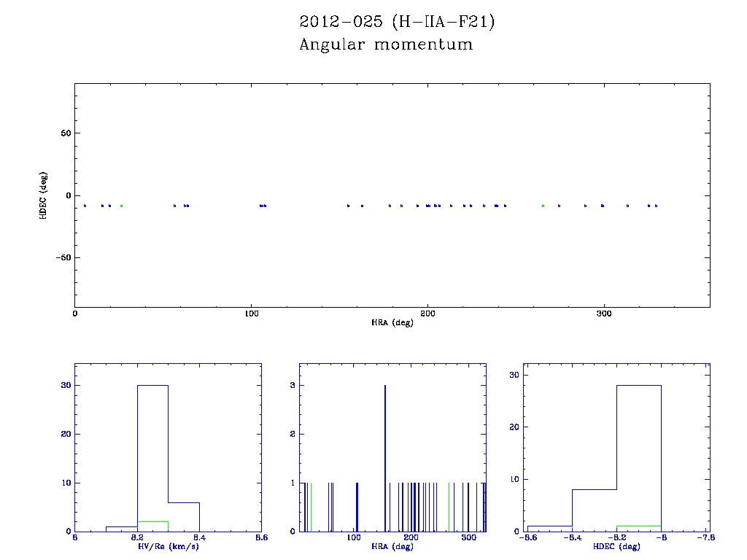Click the vertical HDEC (deg) scatter axis label
The image size is (747, 560).
click(x=44, y=195)
